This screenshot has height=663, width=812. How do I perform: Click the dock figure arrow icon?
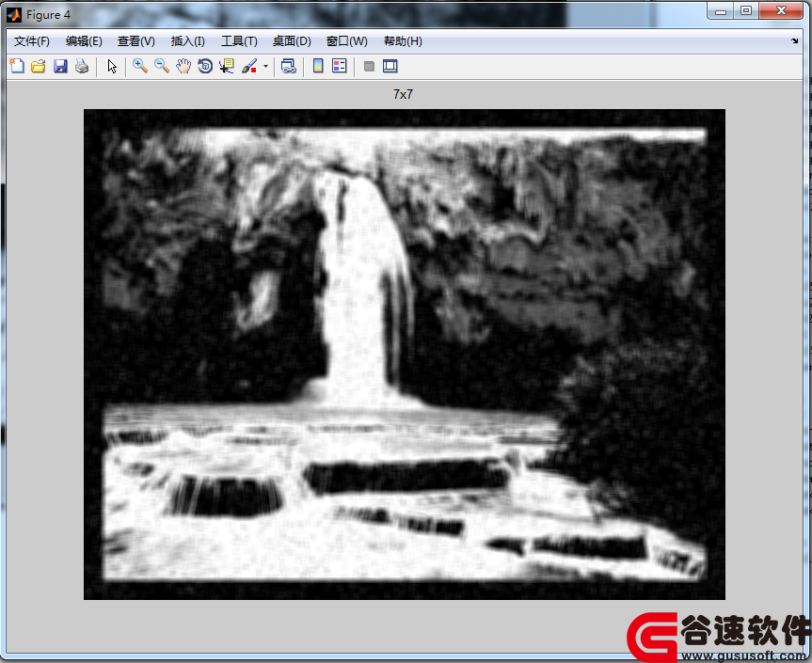tap(795, 40)
